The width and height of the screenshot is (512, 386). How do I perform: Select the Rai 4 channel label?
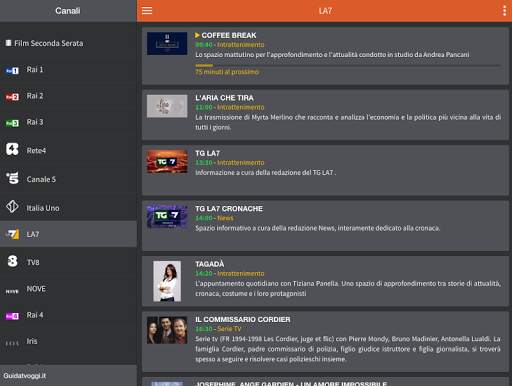35,315
